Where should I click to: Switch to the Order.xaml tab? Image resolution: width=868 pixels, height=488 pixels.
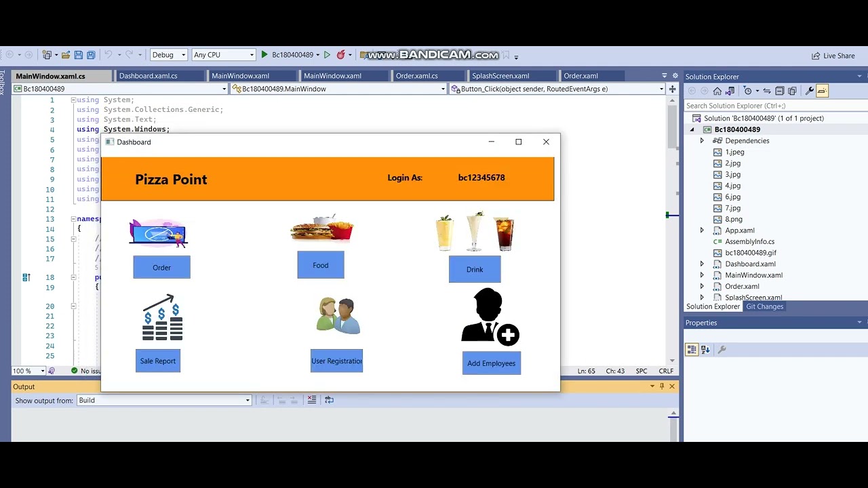tap(581, 76)
